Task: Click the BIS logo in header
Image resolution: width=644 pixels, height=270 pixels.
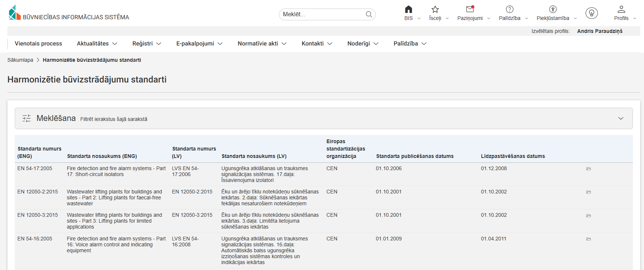Action: click(x=15, y=13)
